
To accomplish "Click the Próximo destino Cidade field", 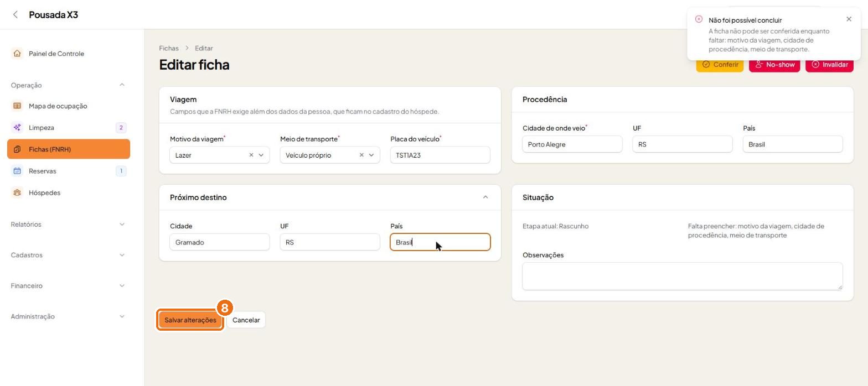I will click(x=220, y=242).
